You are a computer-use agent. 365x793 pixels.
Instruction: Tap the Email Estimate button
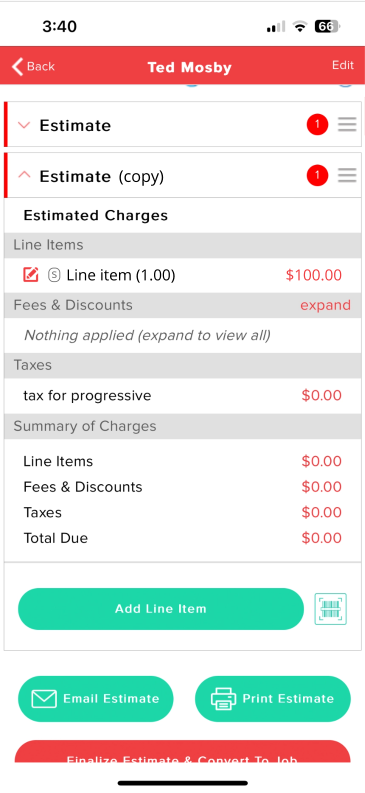point(96,699)
